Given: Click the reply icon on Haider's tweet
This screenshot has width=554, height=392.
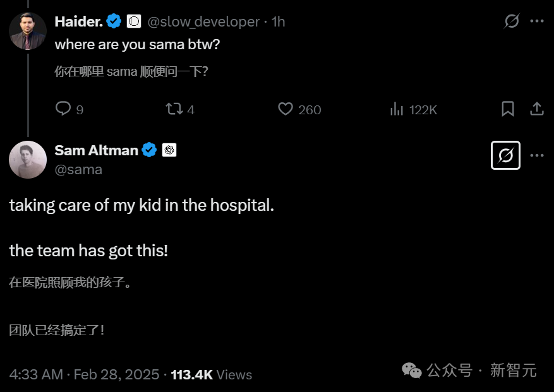Looking at the screenshot, I should (63, 109).
